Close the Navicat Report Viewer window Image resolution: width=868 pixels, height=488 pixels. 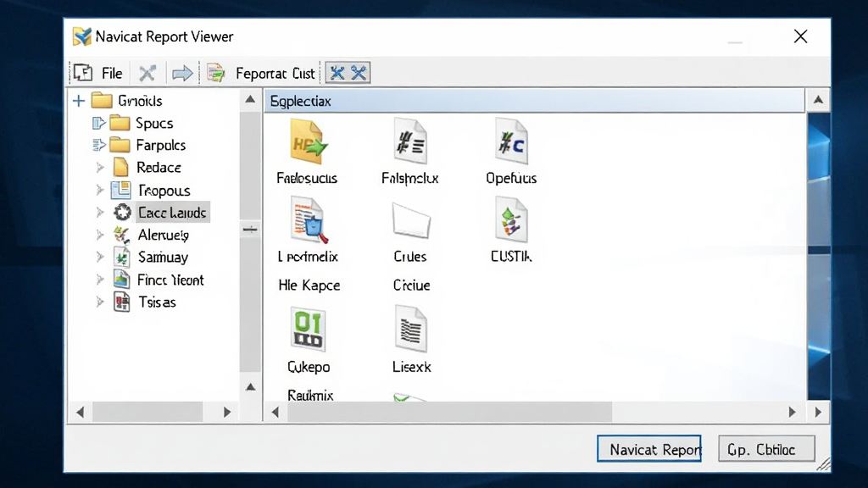[x=800, y=36]
